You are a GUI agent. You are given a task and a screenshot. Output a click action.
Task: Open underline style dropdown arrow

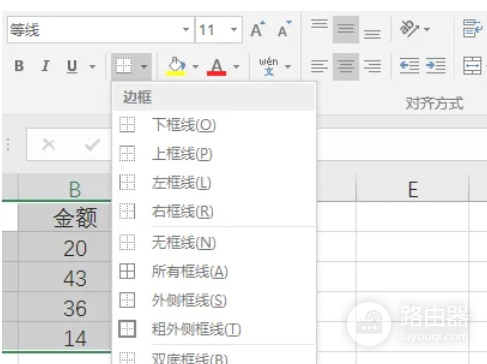(92, 67)
